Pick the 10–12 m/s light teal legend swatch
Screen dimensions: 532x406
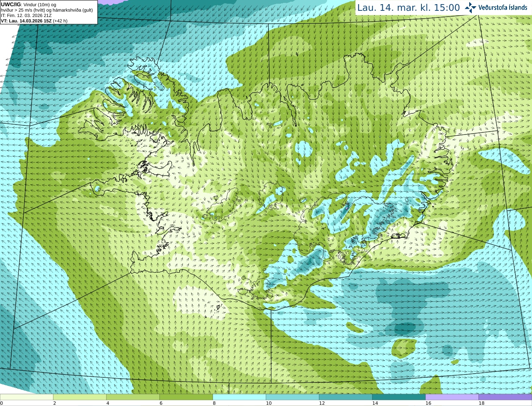(293, 397)
